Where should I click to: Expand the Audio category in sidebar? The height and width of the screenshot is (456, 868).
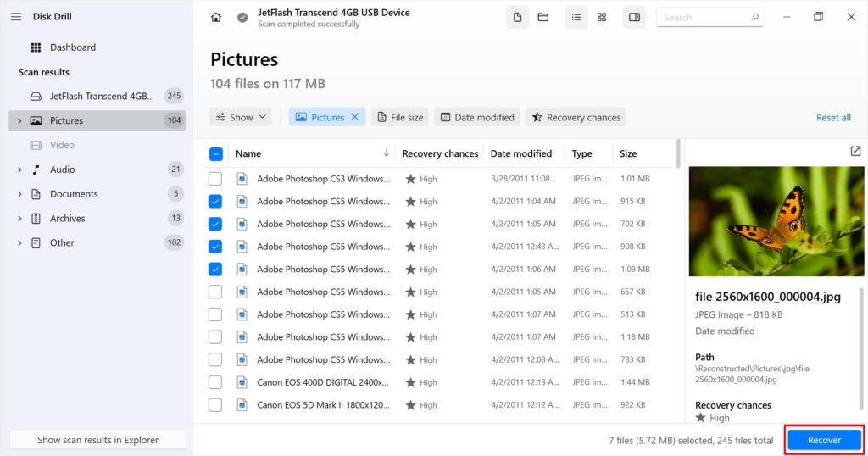[x=19, y=170]
